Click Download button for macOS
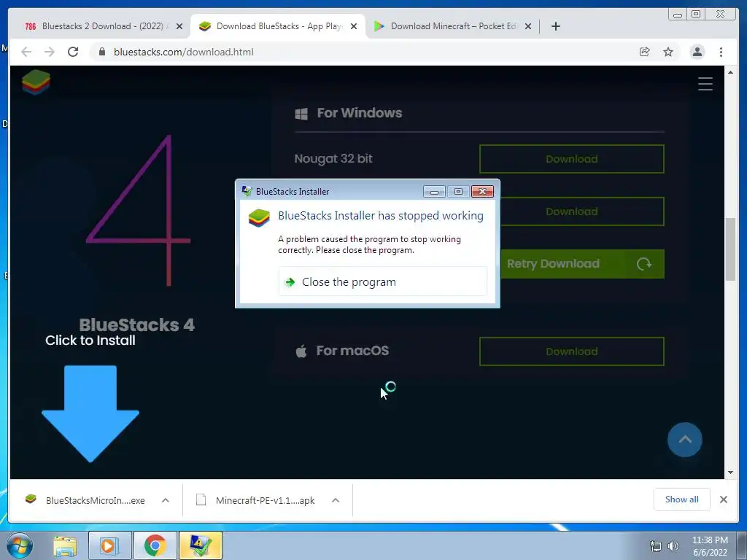747x560 pixels. [572, 351]
